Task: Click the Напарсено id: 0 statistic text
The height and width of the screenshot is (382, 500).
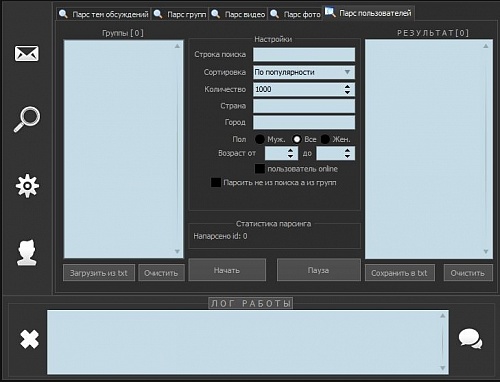Action: click(x=220, y=236)
